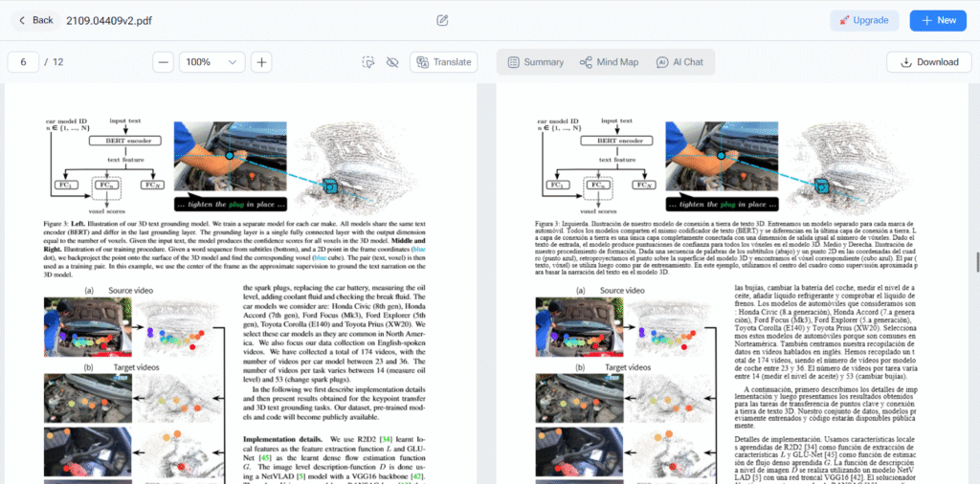Click the area selection translate icon
Image resolution: width=980 pixels, height=484 pixels.
368,62
